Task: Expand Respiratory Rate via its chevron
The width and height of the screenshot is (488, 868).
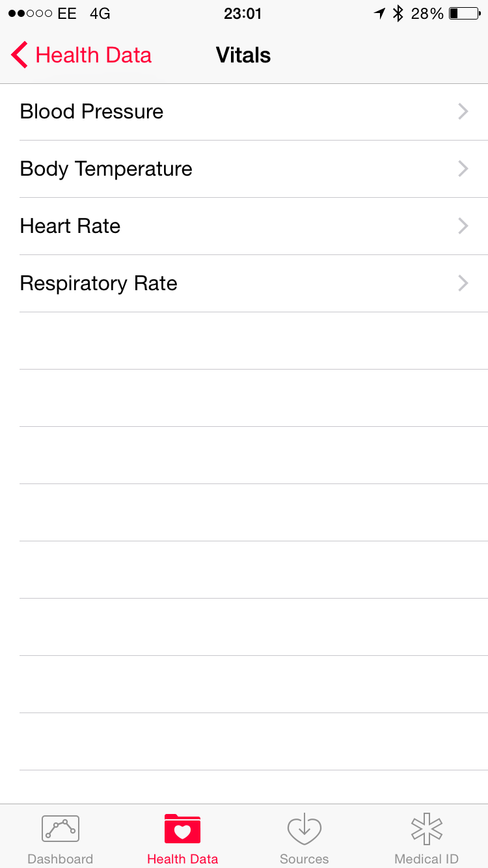Action: click(x=463, y=284)
